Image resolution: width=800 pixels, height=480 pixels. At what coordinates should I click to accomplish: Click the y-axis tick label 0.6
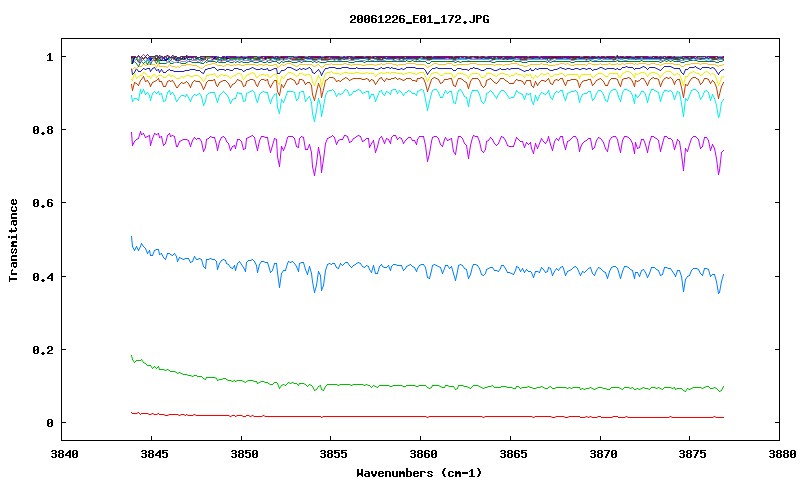43,203
